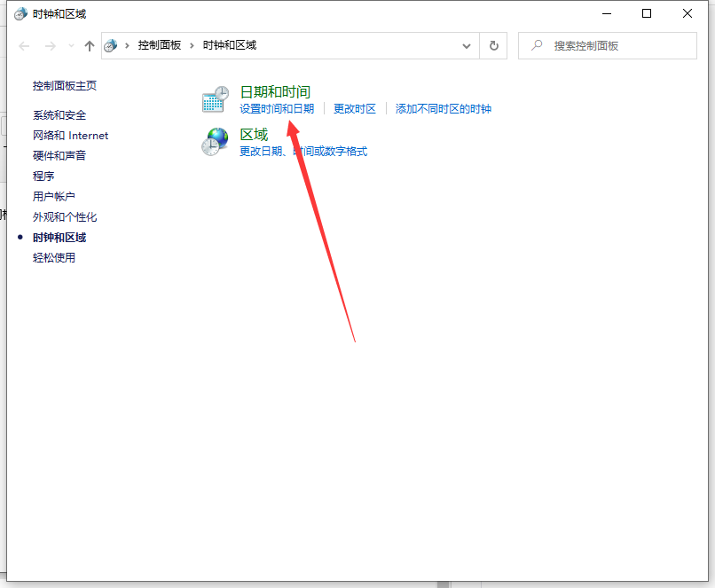
Task: Click the forward navigation arrow
Action: tap(51, 46)
